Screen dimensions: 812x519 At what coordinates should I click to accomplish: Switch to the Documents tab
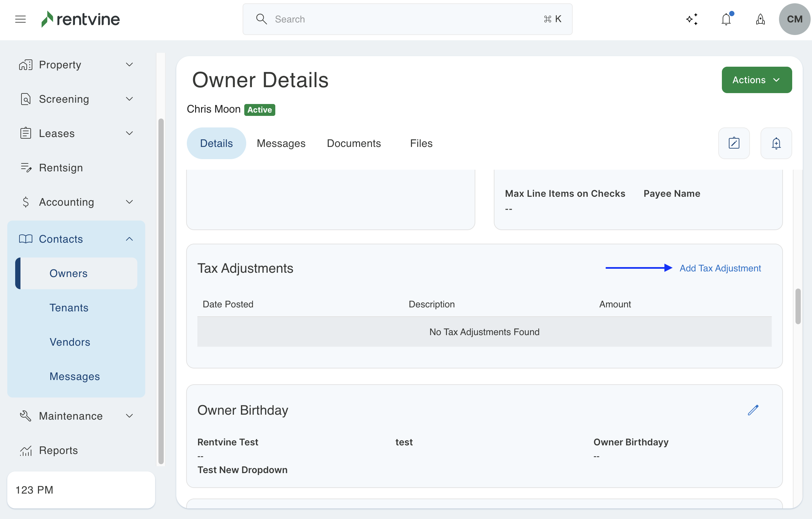click(x=354, y=143)
